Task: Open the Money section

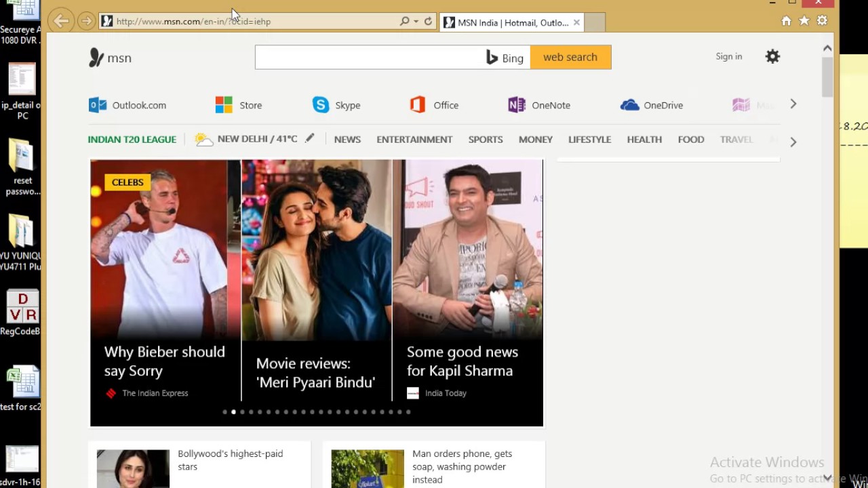Action: click(x=536, y=139)
